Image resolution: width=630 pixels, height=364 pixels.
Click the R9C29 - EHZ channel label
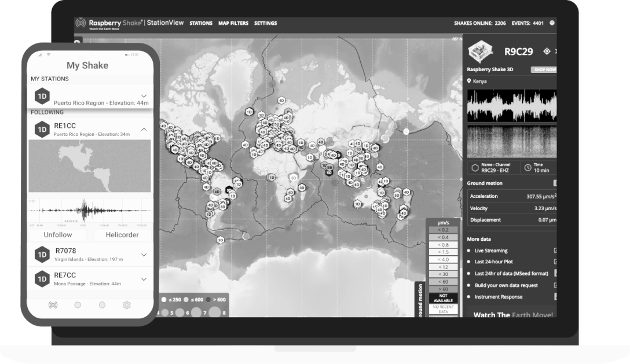(x=495, y=170)
